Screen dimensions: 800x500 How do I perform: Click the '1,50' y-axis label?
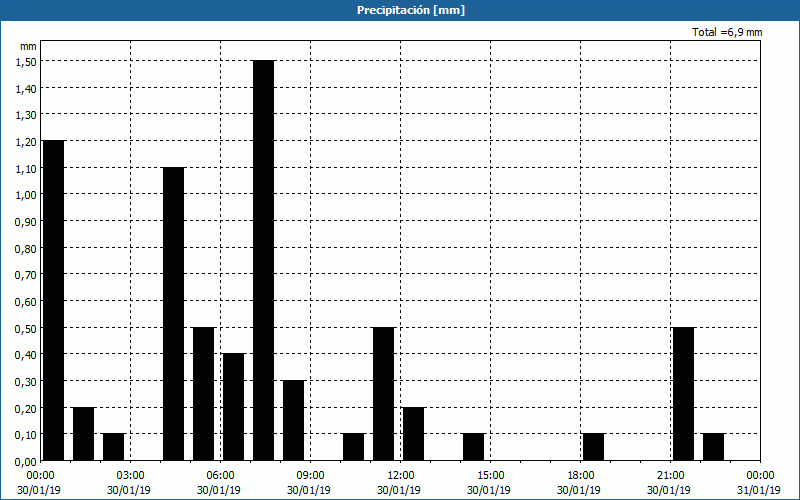pos(26,62)
